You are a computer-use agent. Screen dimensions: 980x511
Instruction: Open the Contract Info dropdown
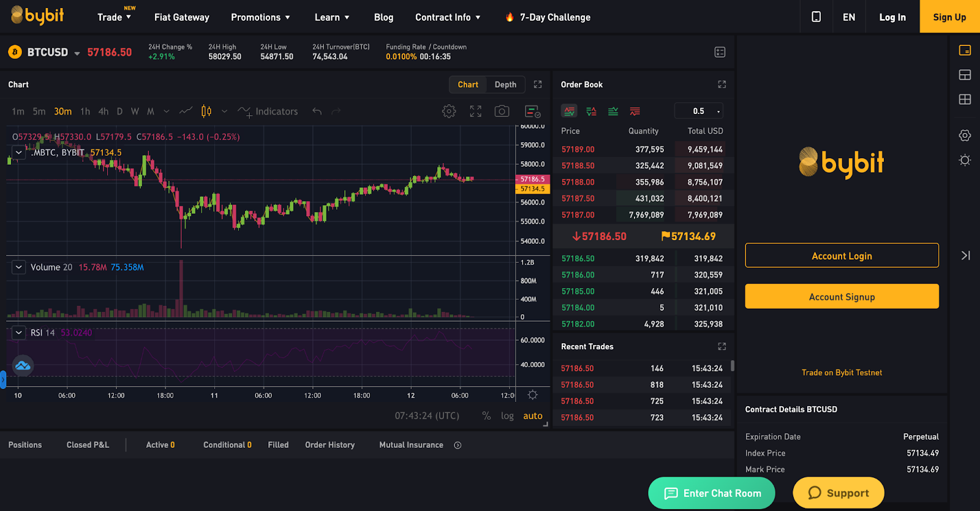click(448, 17)
